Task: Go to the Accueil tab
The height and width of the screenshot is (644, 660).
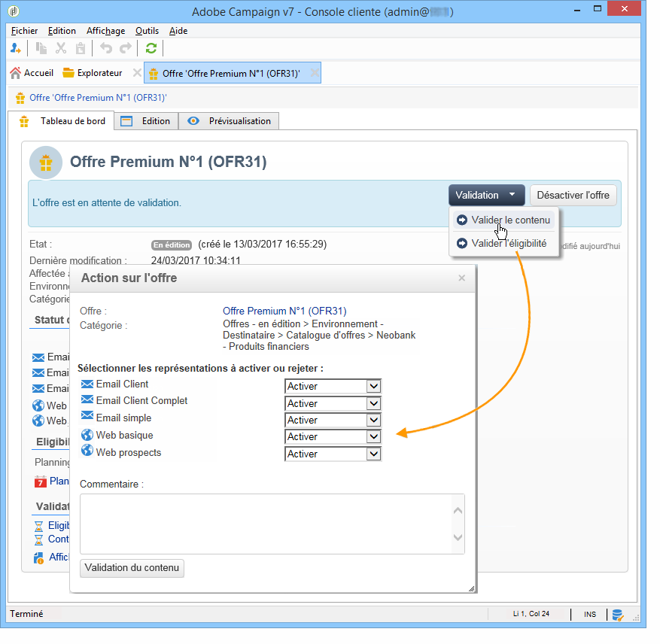Action: (32, 73)
